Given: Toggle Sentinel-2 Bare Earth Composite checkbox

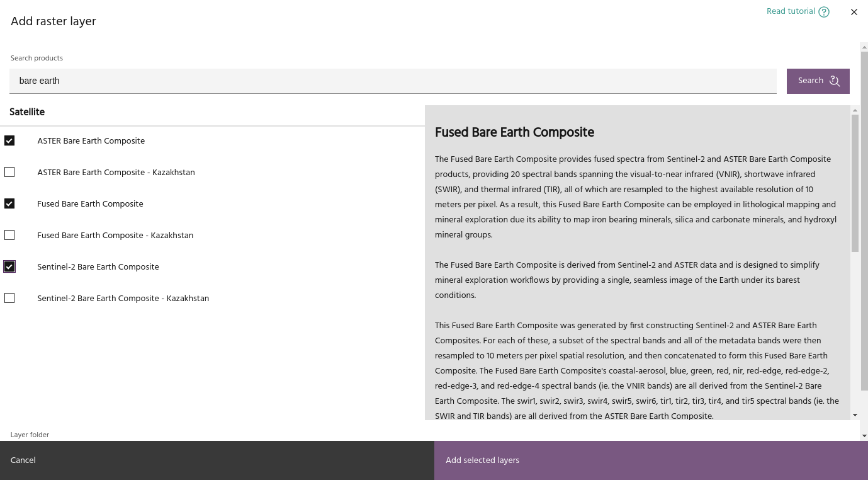Looking at the screenshot, I should (x=9, y=266).
